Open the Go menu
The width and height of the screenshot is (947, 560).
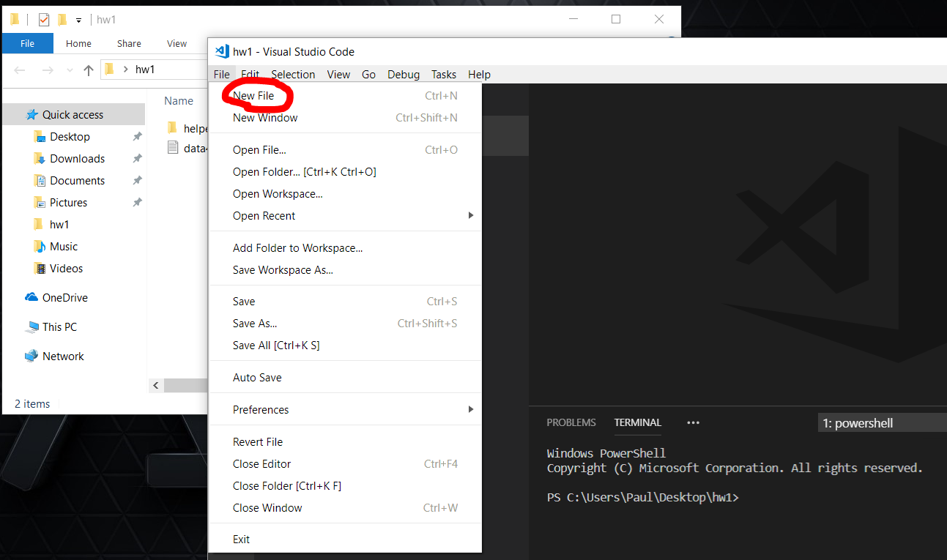tap(368, 75)
